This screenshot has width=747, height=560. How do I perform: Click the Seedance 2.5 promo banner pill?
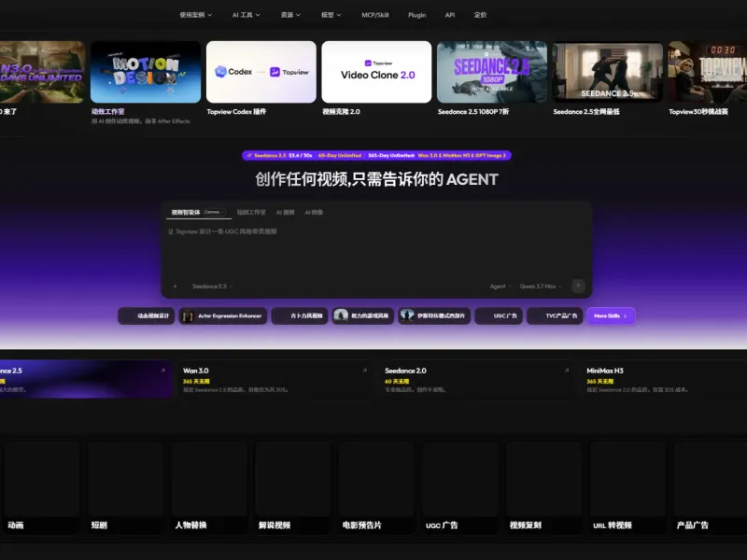point(376,155)
